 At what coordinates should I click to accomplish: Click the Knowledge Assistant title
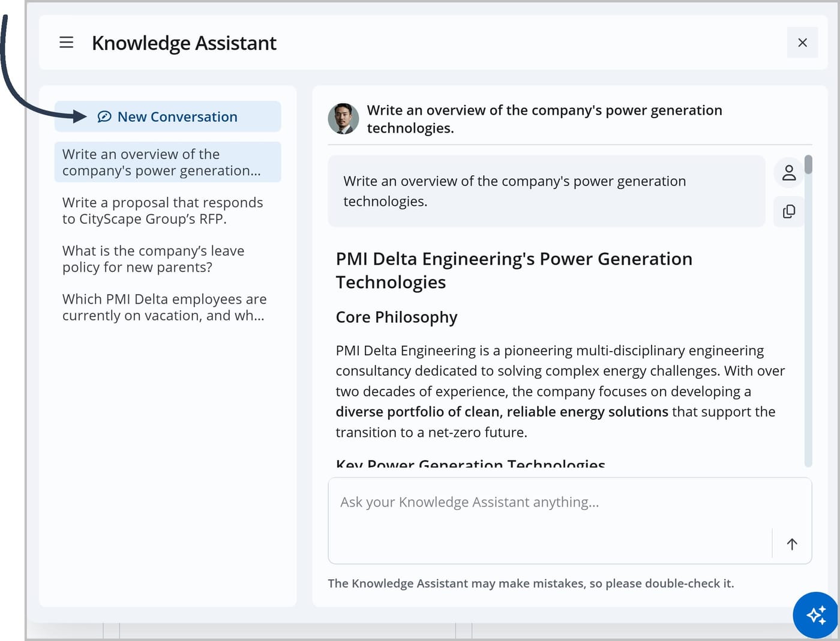click(x=184, y=43)
